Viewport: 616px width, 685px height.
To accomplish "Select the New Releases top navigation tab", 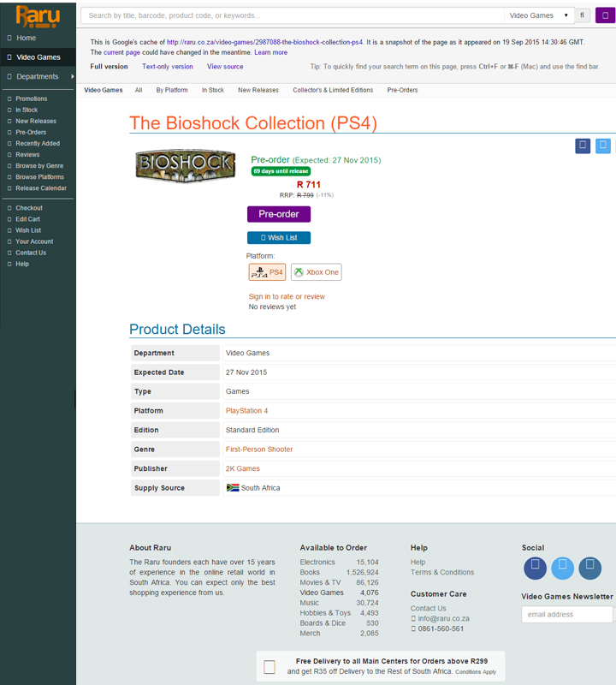I will 258,90.
